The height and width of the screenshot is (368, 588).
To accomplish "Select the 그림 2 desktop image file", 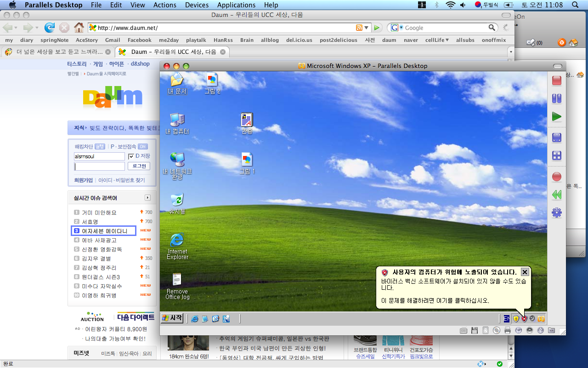I will click(x=212, y=84).
